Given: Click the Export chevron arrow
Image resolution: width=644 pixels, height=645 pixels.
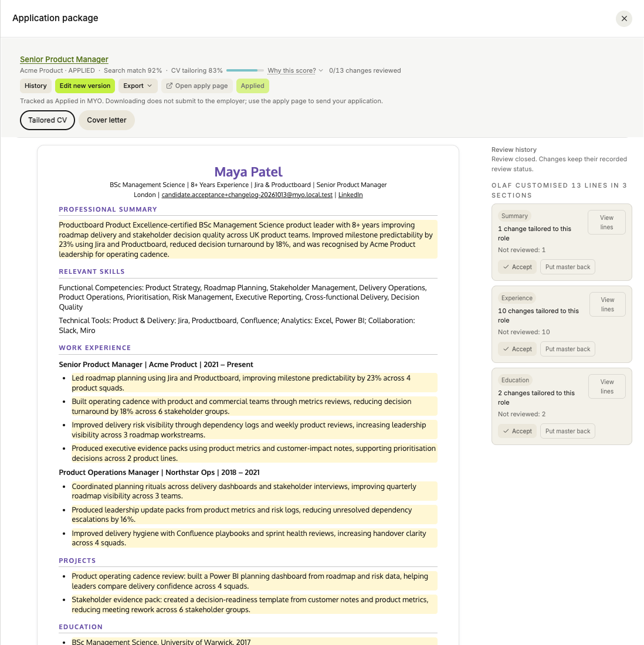Looking at the screenshot, I should point(150,86).
